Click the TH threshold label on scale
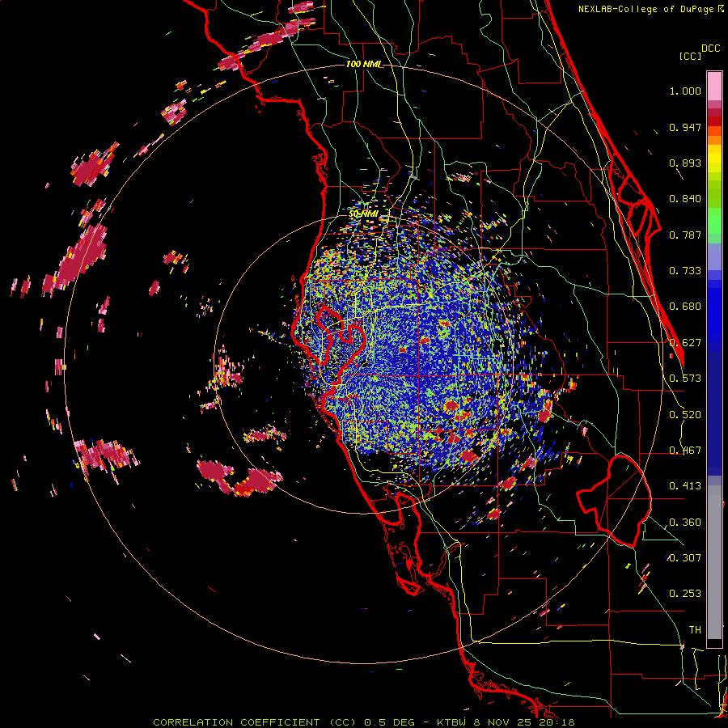The image size is (728, 728). coord(695,629)
